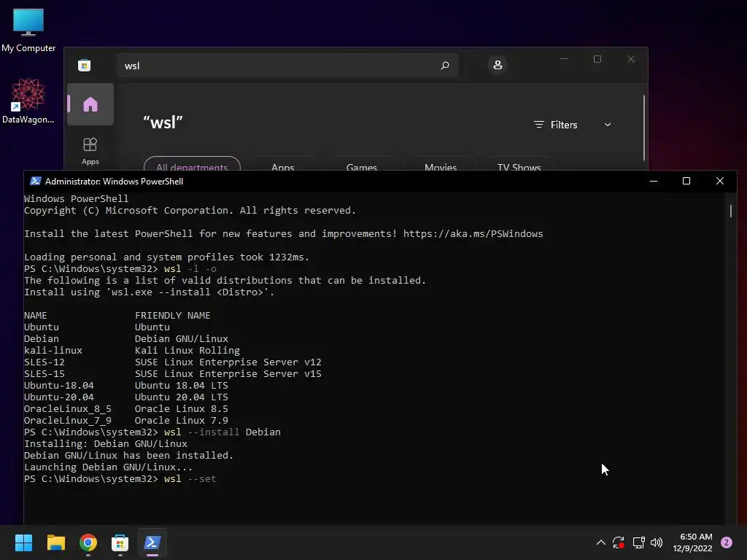Click the 'wsl -l -o' command text
This screenshot has width=747, height=560.
click(x=190, y=268)
